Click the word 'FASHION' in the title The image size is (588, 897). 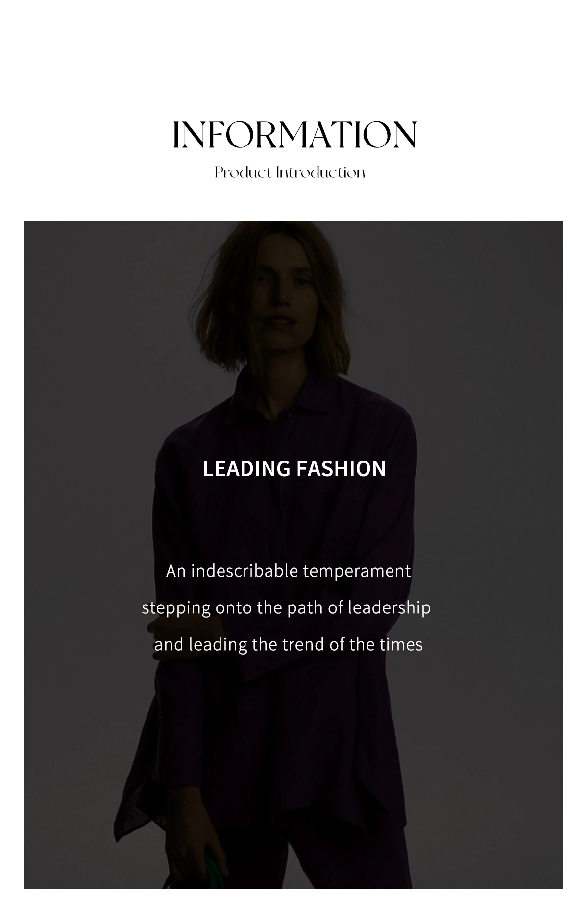click(x=341, y=469)
